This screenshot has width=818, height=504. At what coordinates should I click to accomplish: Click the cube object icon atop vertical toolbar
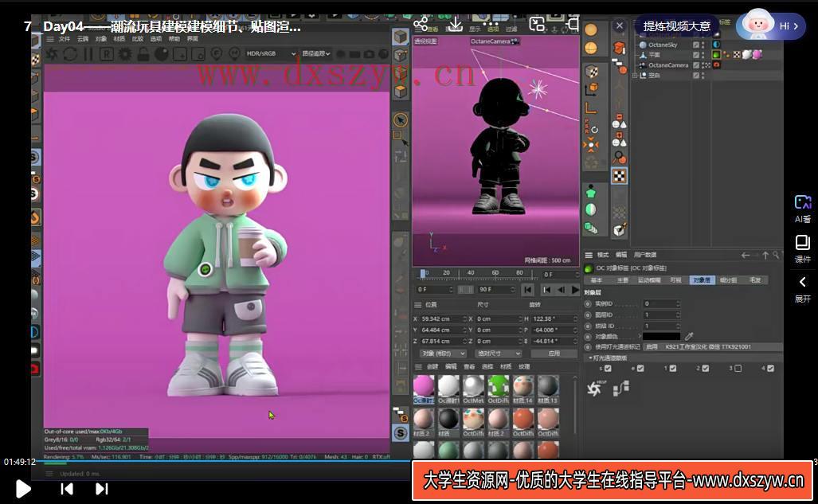401,37
